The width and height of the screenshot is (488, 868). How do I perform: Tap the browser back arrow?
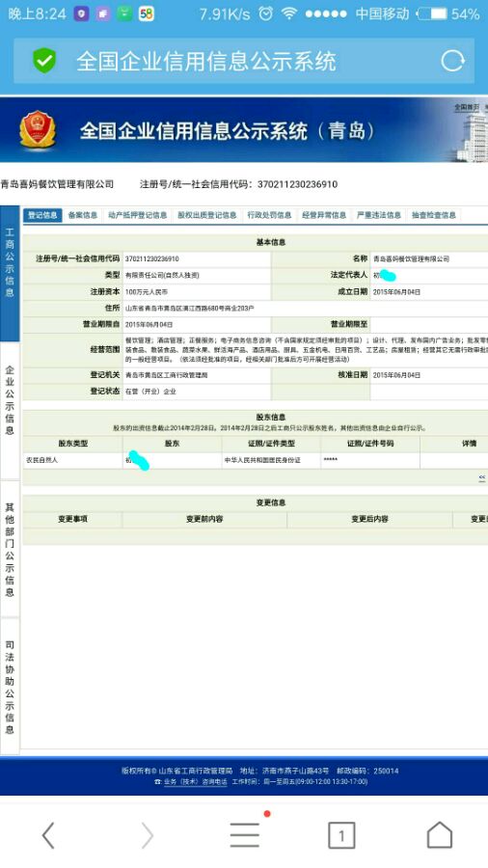click(48, 834)
